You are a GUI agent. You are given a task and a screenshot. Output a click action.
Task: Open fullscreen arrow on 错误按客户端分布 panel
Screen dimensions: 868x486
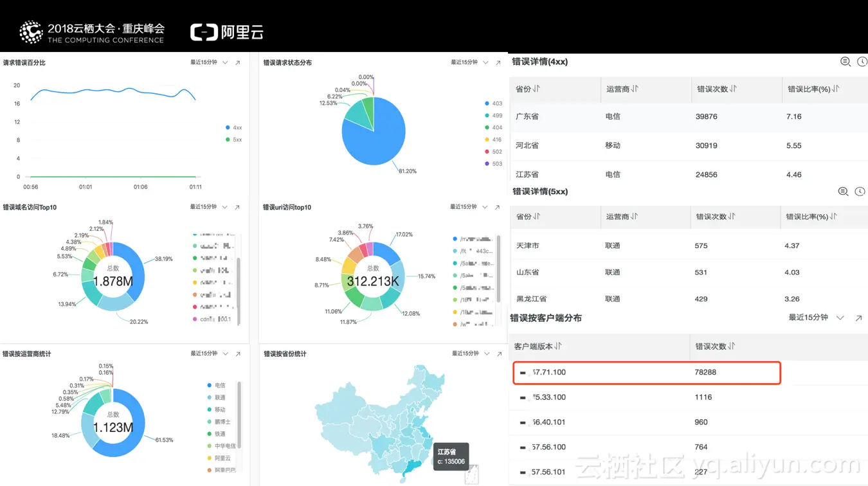coord(858,318)
